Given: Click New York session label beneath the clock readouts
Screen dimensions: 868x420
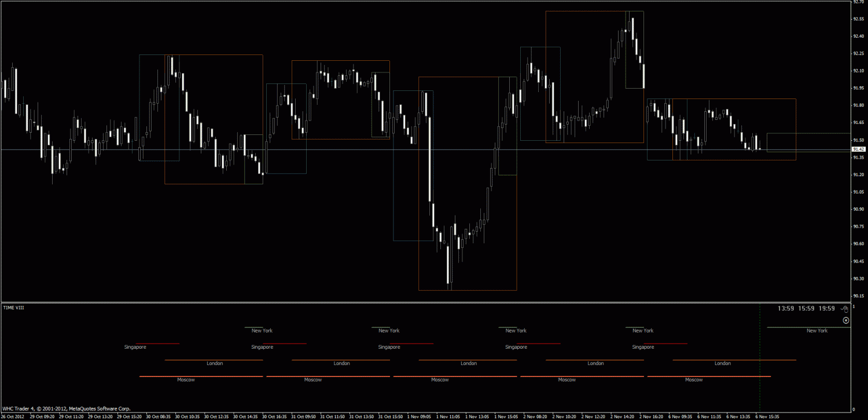Looking at the screenshot, I should pos(817,331).
